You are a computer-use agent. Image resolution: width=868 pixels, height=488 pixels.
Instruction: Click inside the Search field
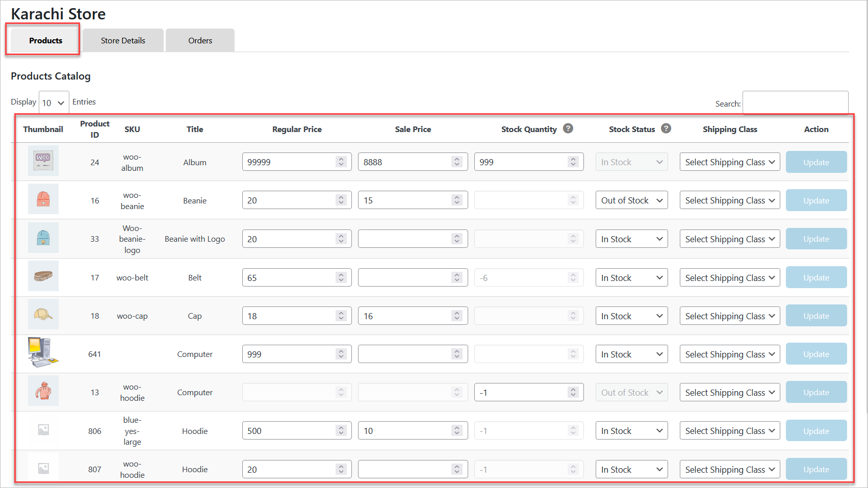(796, 102)
